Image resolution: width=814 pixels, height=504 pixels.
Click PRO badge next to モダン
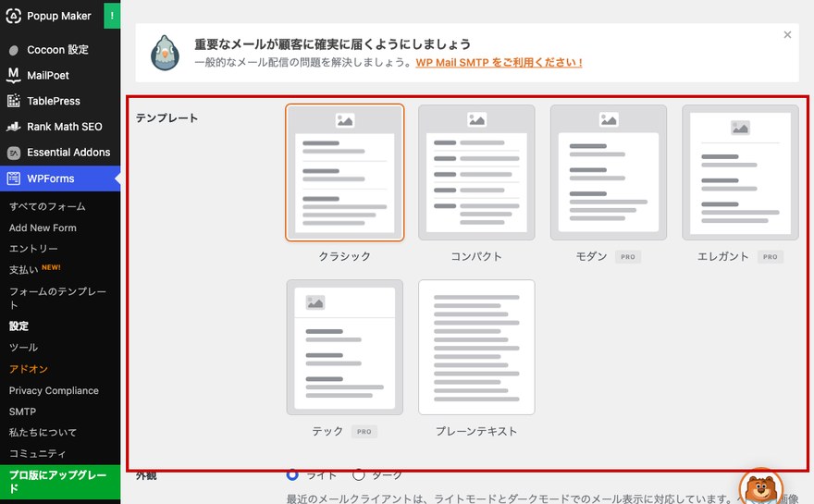628,257
